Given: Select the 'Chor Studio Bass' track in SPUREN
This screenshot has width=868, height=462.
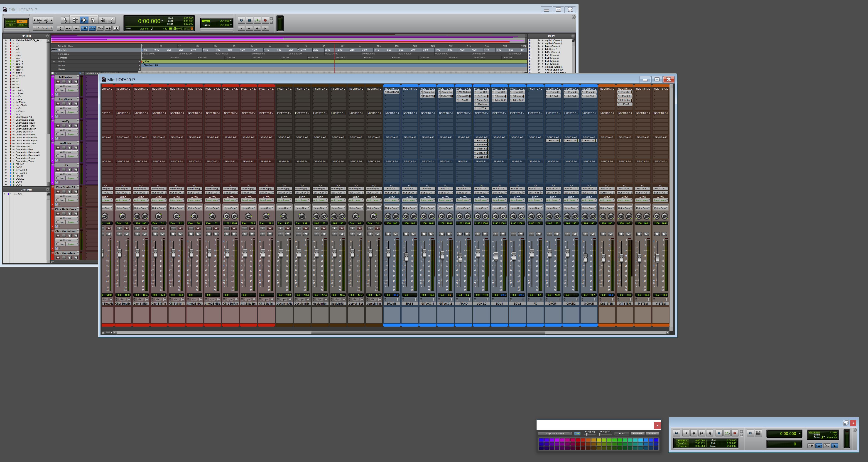Looking at the screenshot, I should (x=25, y=120).
